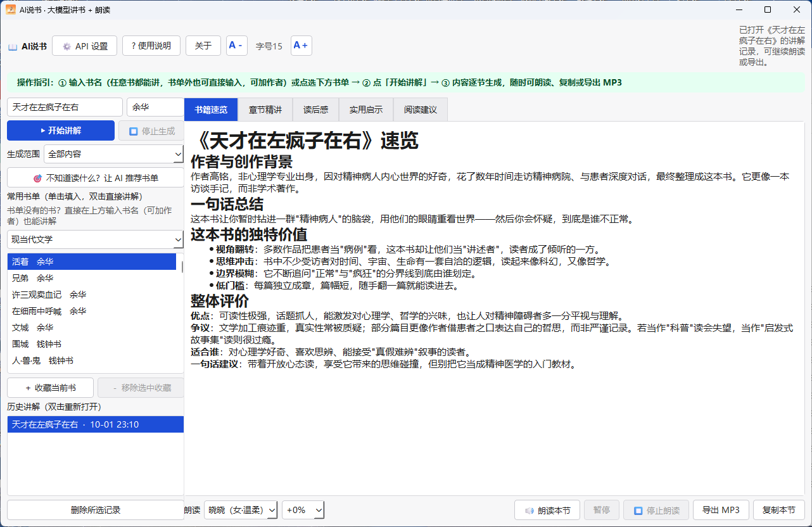Open the +0% reading speed dropdown
This screenshot has width=812, height=527.
click(303, 510)
